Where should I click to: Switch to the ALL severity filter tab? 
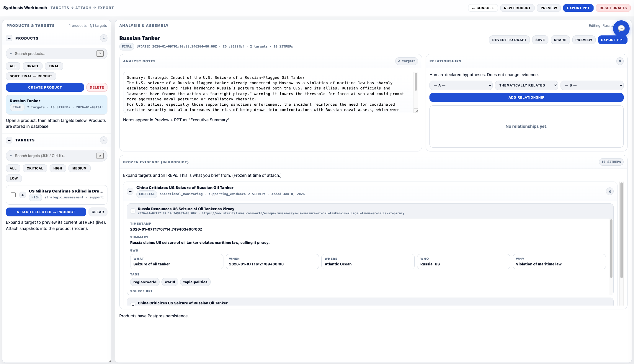13,168
